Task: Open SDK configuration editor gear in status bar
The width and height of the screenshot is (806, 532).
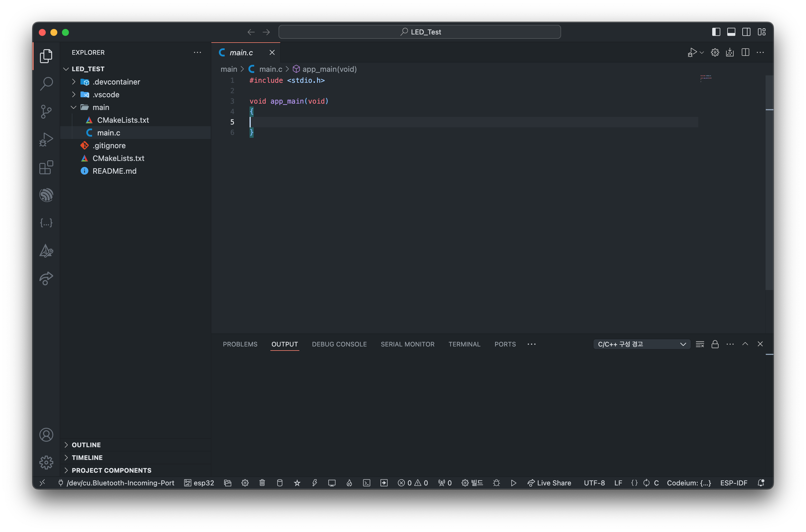Action: tap(245, 483)
